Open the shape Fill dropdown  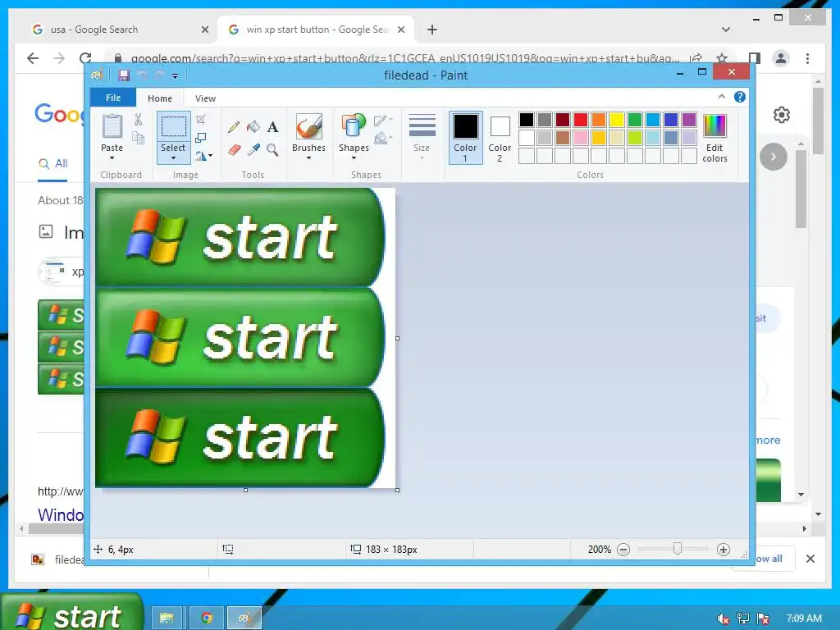point(383,139)
